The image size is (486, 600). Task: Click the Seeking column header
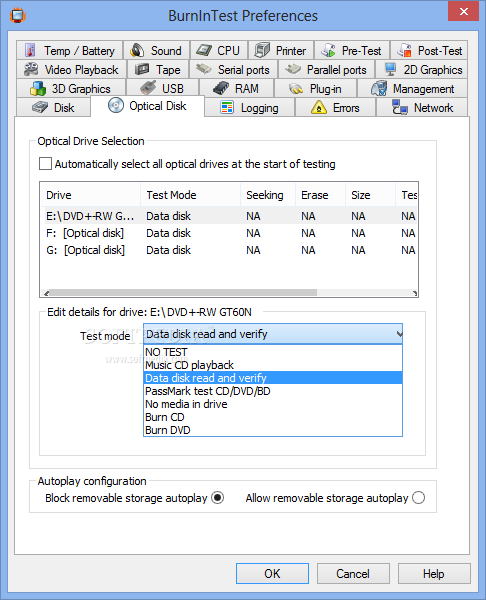pyautogui.click(x=268, y=195)
